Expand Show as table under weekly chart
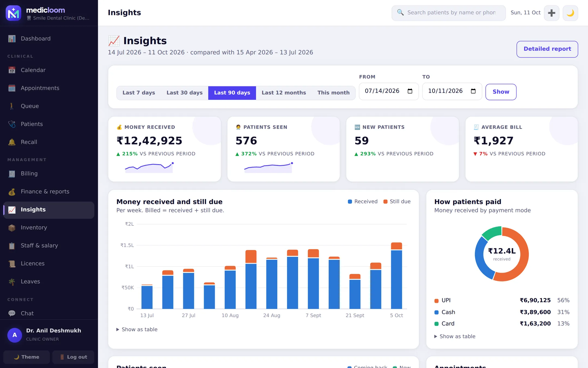 coord(137,330)
